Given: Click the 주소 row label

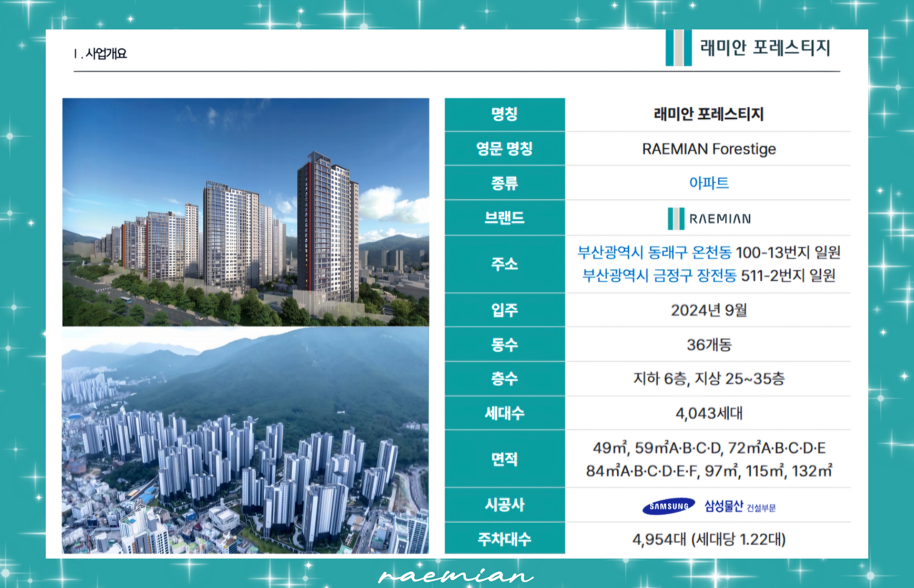Looking at the screenshot, I should 505,264.
